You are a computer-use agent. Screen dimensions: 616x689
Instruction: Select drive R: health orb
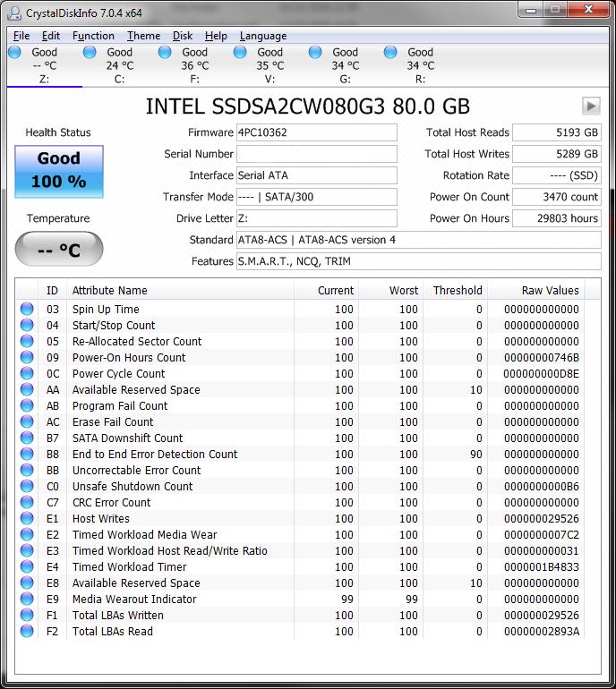(x=390, y=53)
